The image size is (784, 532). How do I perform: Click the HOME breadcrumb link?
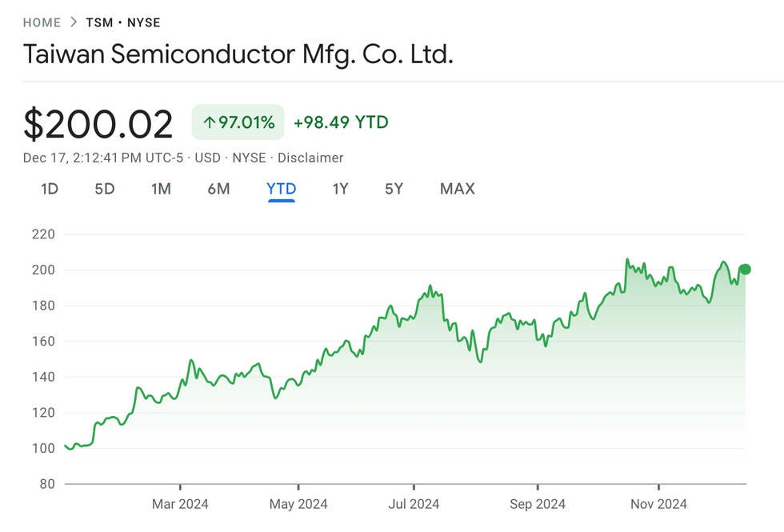(42, 22)
